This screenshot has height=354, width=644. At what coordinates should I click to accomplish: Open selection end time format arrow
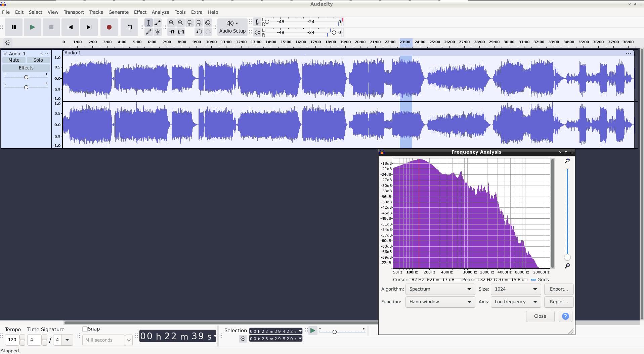pyautogui.click(x=300, y=339)
